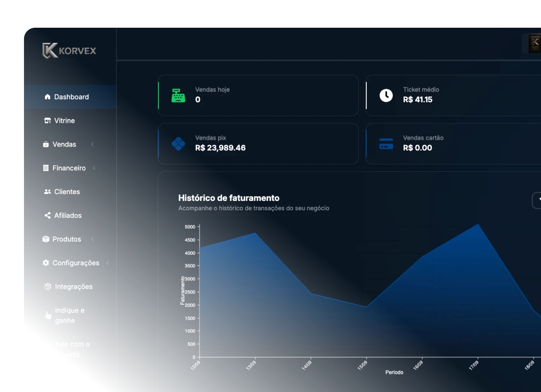Image resolution: width=541 pixels, height=392 pixels.
Task: Click the Vendas shopping bag icon
Action: point(46,144)
